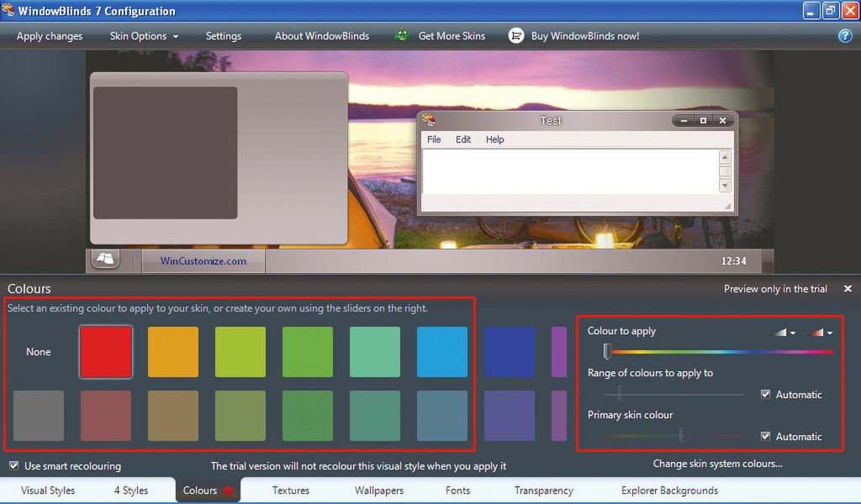The width and height of the screenshot is (861, 504).
Task: Open Help menu in Test window
Action: point(494,139)
